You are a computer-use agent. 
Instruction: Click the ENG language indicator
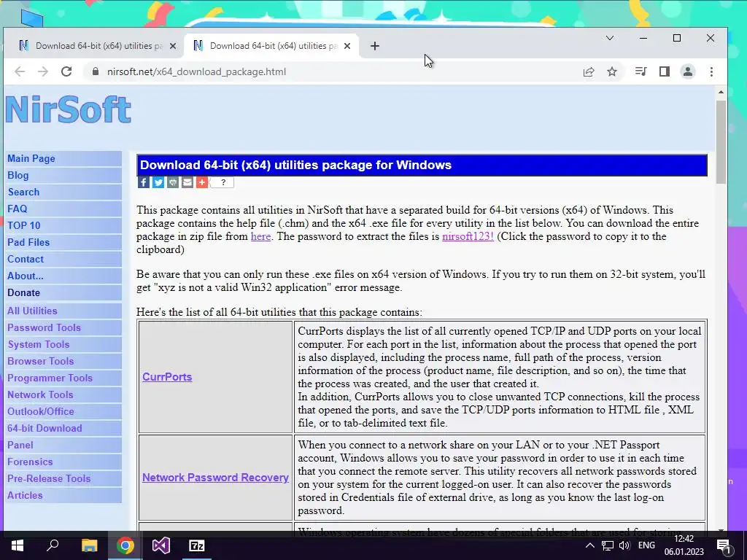click(x=646, y=545)
